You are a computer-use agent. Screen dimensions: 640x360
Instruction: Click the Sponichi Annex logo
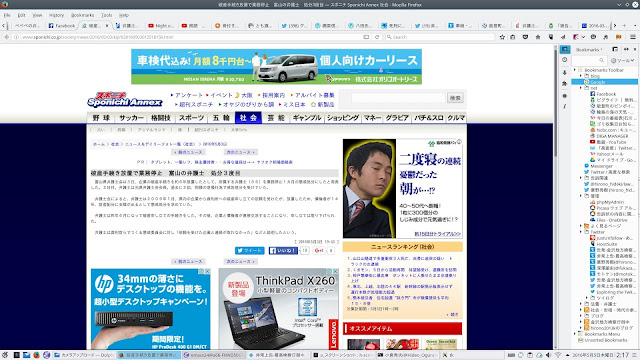tap(125, 100)
